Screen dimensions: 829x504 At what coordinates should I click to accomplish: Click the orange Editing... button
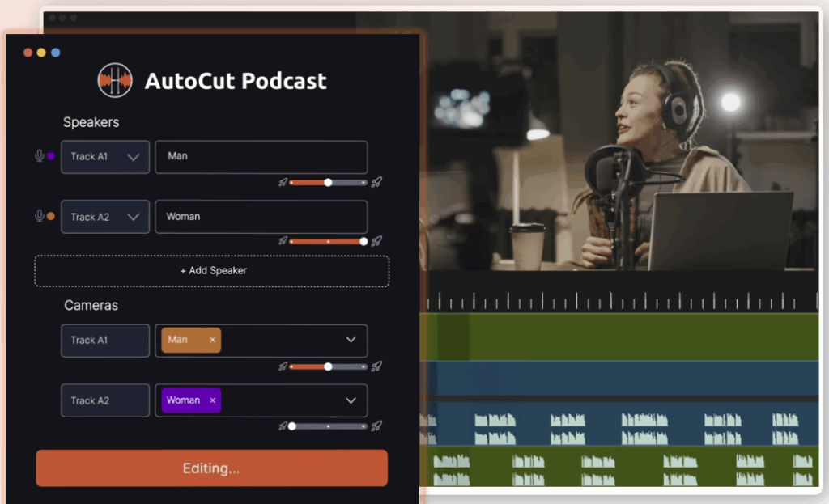click(x=211, y=468)
